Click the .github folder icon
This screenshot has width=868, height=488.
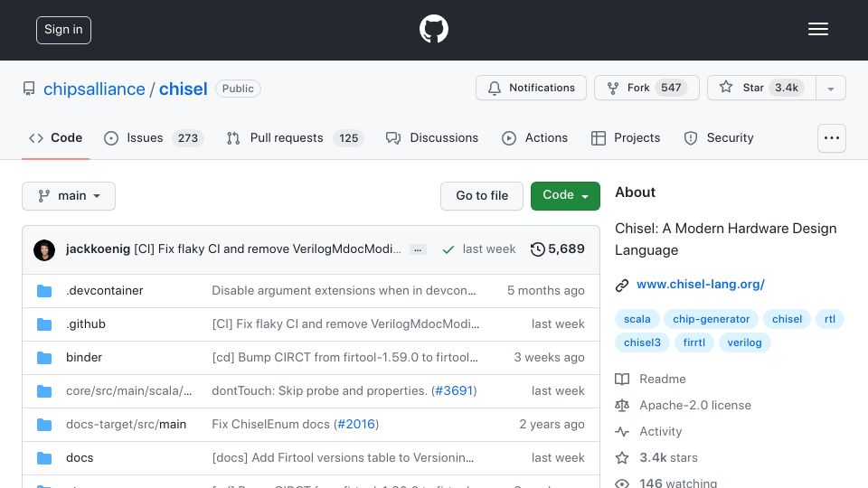(44, 324)
